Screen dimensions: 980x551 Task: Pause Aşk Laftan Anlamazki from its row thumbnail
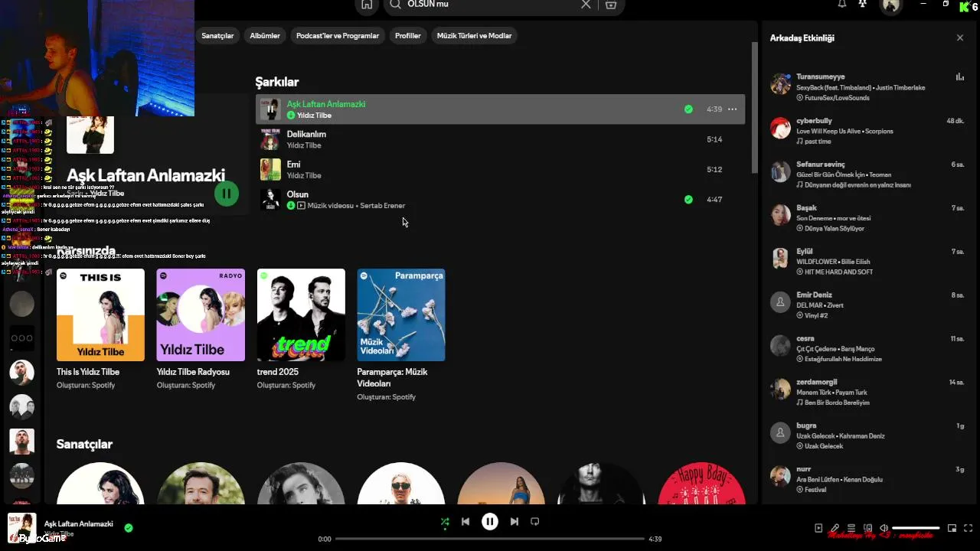(x=270, y=109)
